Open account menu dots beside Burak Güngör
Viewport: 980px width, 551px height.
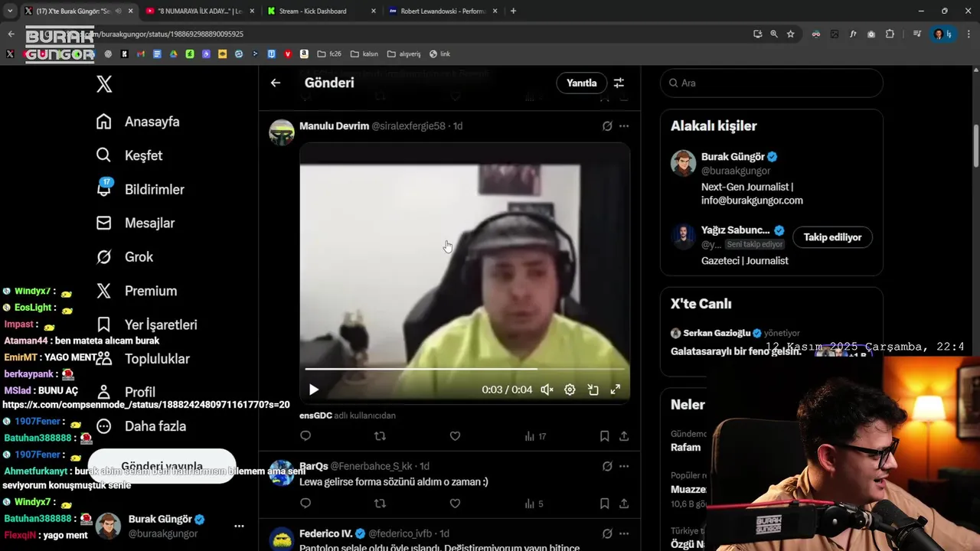tap(239, 527)
